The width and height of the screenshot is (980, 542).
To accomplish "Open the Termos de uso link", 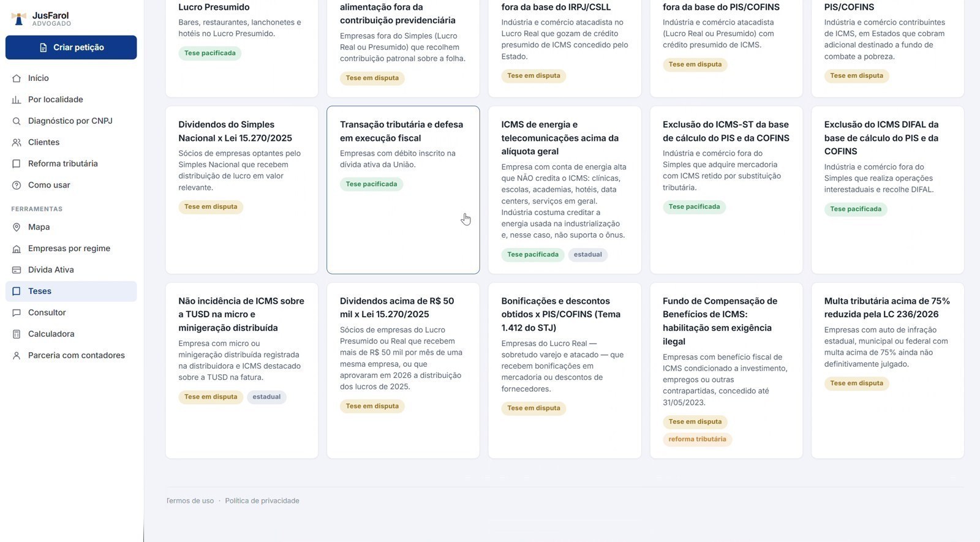I will pos(190,501).
